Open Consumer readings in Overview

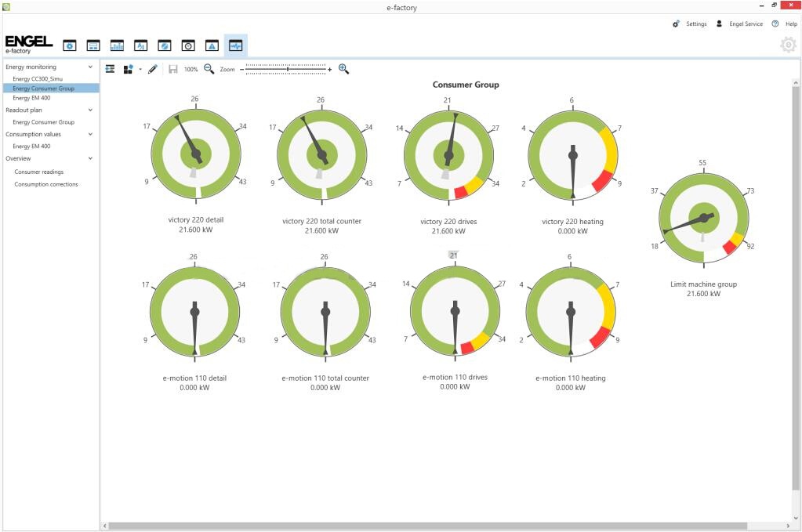click(x=38, y=172)
